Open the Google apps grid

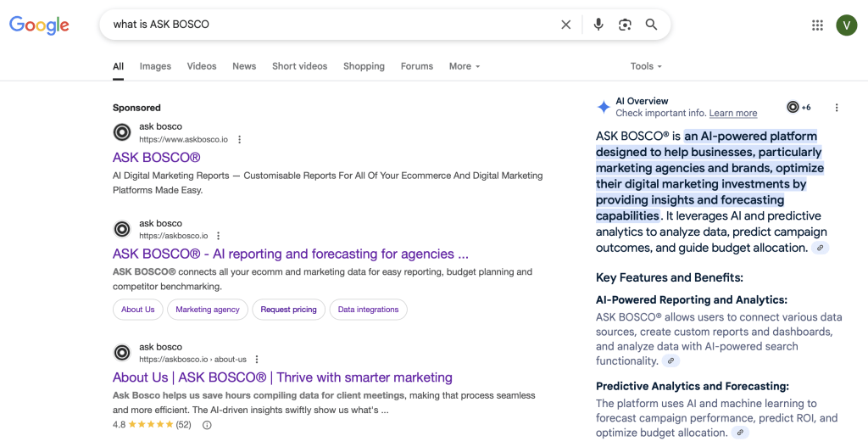tap(817, 25)
